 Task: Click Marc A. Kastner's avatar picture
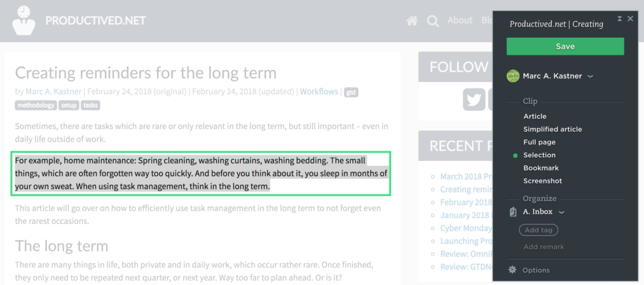pyautogui.click(x=513, y=76)
